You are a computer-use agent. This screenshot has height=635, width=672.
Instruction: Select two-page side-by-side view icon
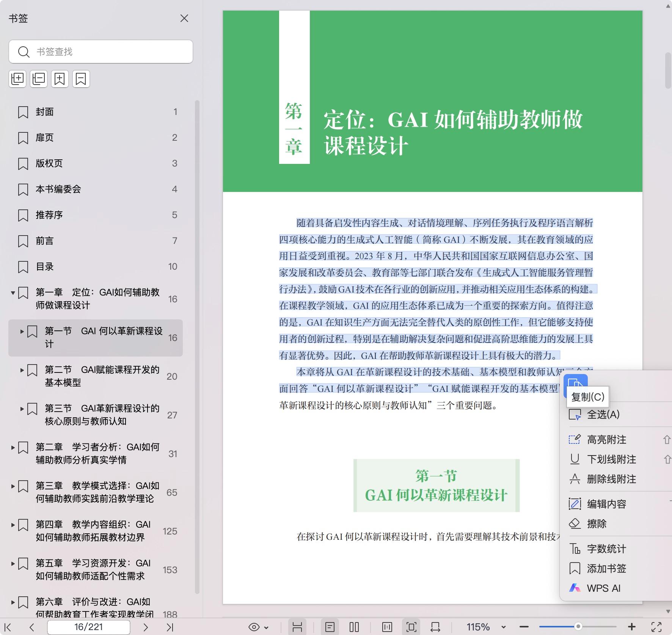[x=354, y=627]
